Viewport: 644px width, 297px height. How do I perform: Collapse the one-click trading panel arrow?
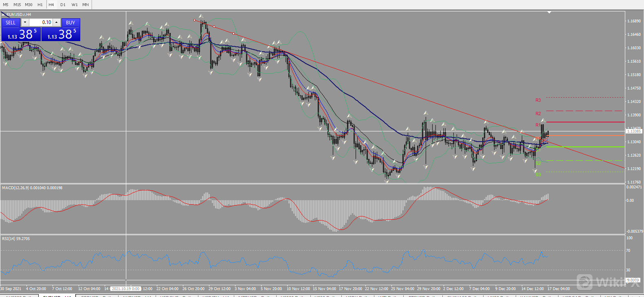tap(3, 15)
